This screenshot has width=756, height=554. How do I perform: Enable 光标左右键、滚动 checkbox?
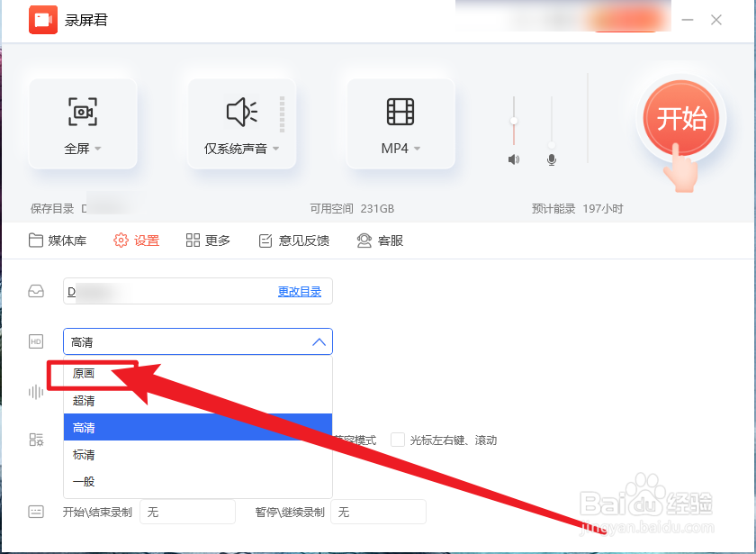tap(397, 440)
